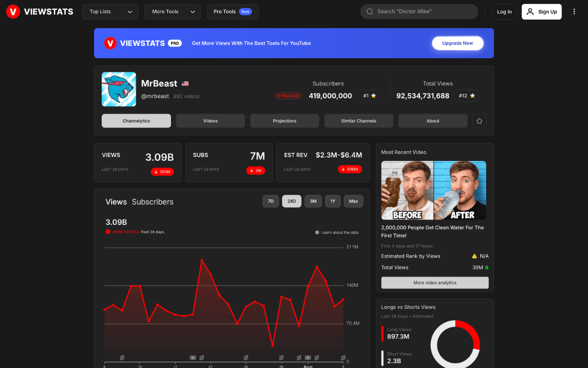Open the Similar Channels tab
The height and width of the screenshot is (368, 588).
[359, 121]
